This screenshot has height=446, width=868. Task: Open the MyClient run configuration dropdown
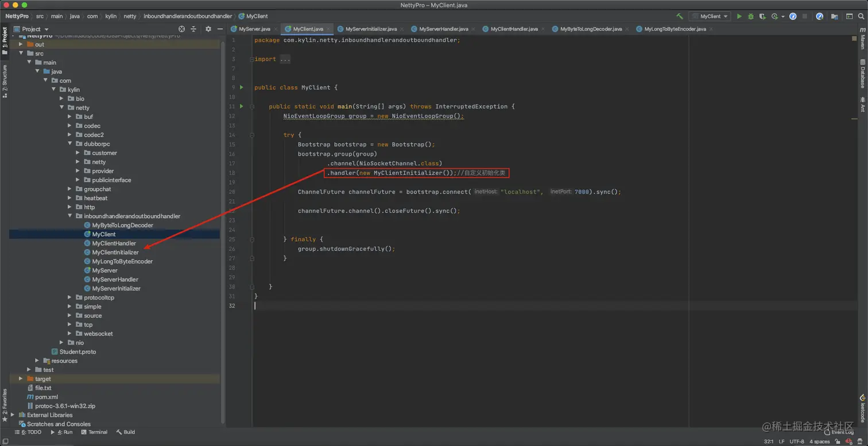click(710, 17)
